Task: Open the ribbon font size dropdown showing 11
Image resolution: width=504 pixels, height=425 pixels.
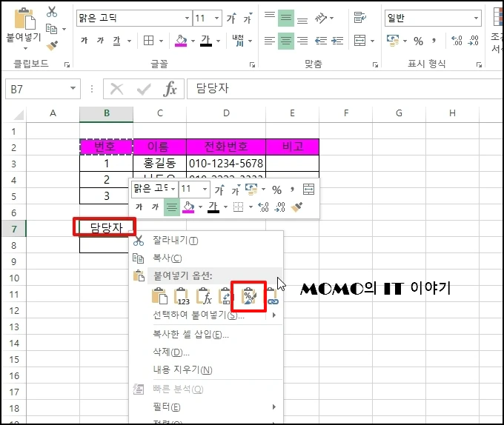Action: click(x=217, y=18)
